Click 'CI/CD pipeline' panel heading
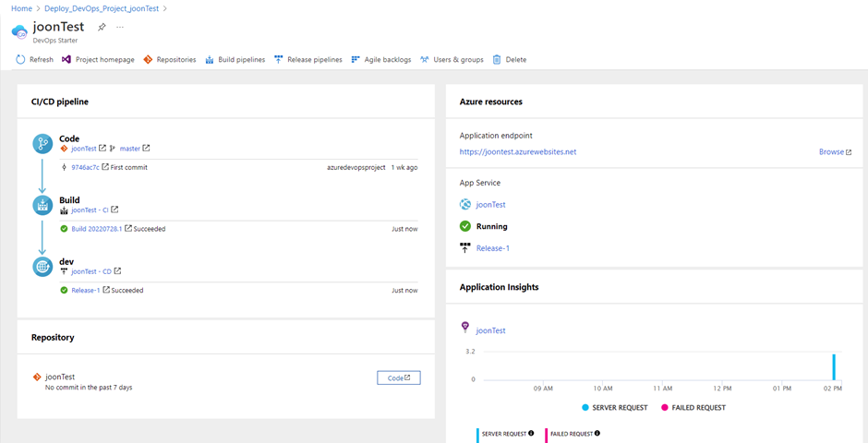Image resolution: width=868 pixels, height=443 pixels. tap(60, 102)
